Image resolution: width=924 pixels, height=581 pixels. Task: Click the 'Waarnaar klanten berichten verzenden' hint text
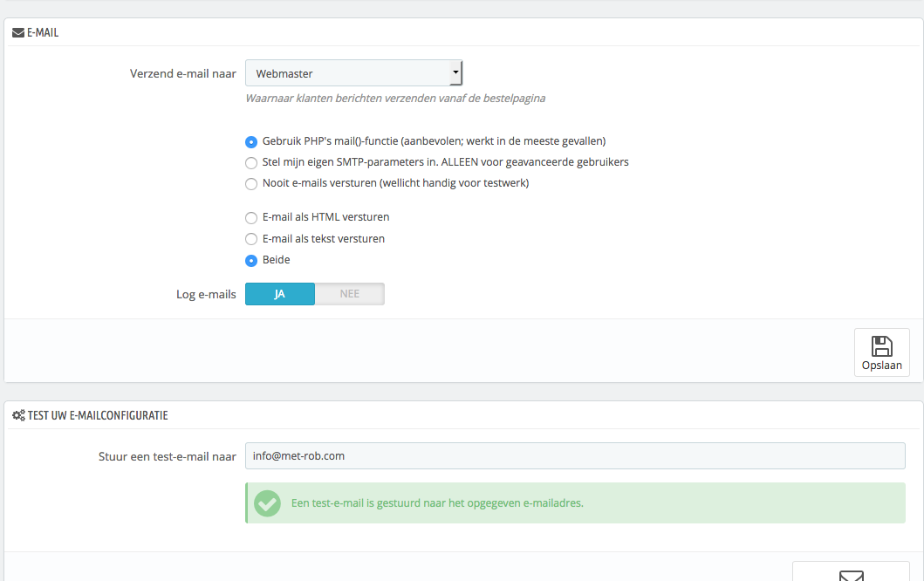tap(395, 99)
